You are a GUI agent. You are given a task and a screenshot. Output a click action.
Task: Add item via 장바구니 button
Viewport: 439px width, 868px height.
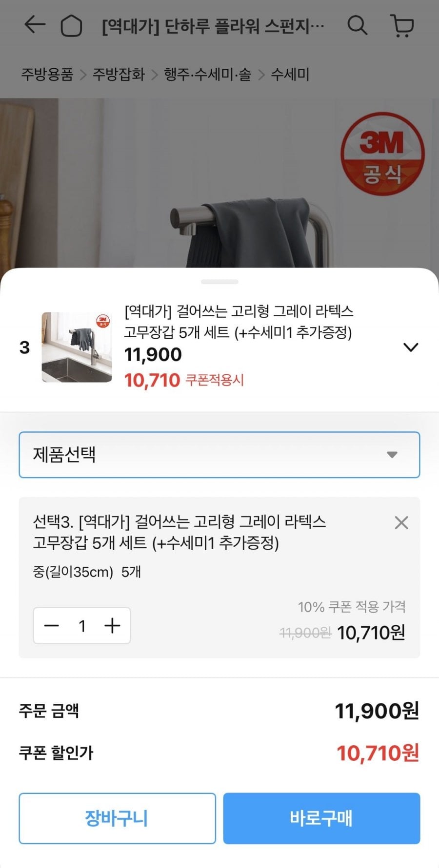click(117, 818)
